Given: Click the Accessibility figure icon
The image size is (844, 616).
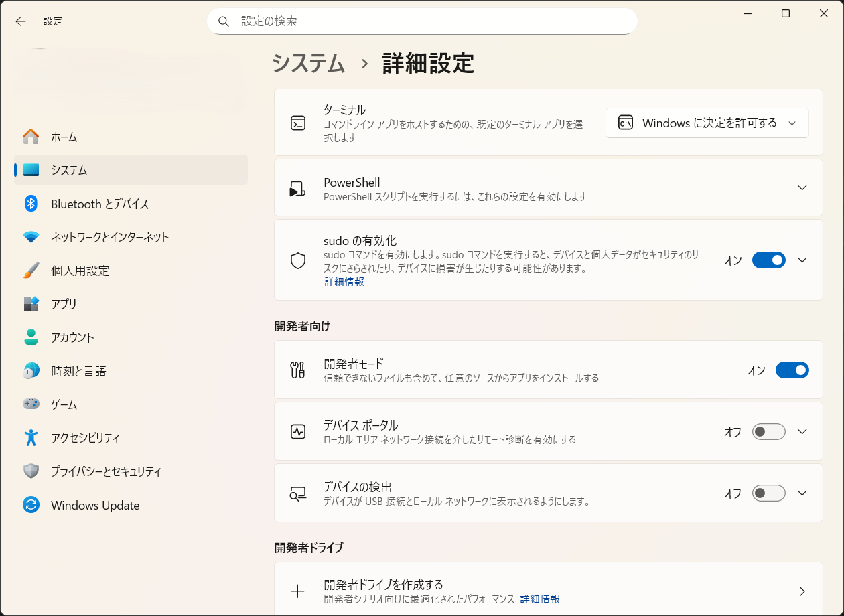Looking at the screenshot, I should (x=31, y=438).
